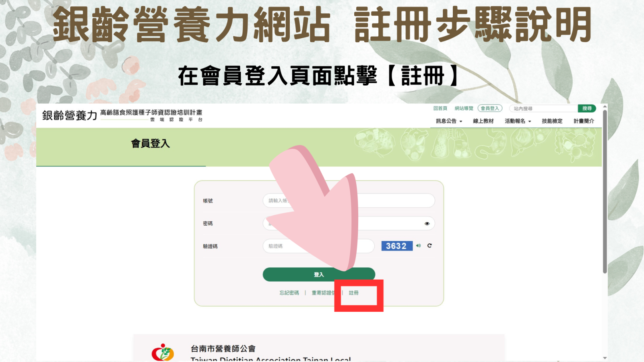644x362 pixels.
Task: Play the captcha audio speaker icon
Action: click(x=419, y=246)
